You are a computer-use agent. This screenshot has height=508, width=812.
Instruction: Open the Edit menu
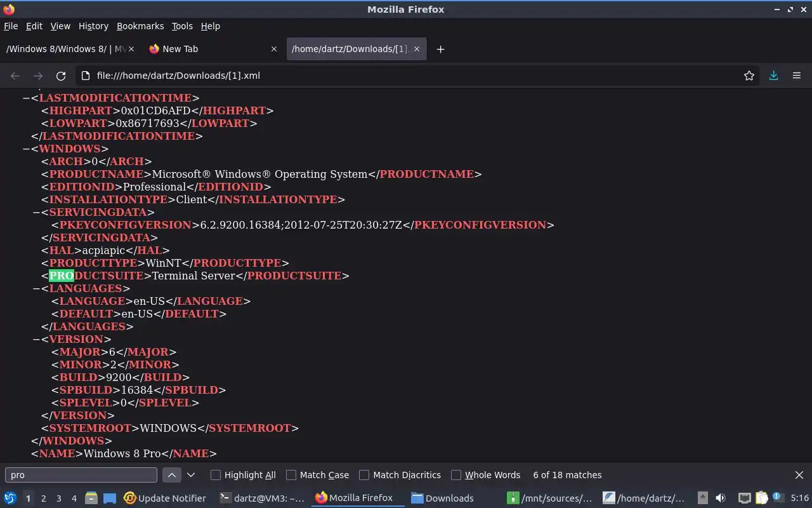point(34,26)
